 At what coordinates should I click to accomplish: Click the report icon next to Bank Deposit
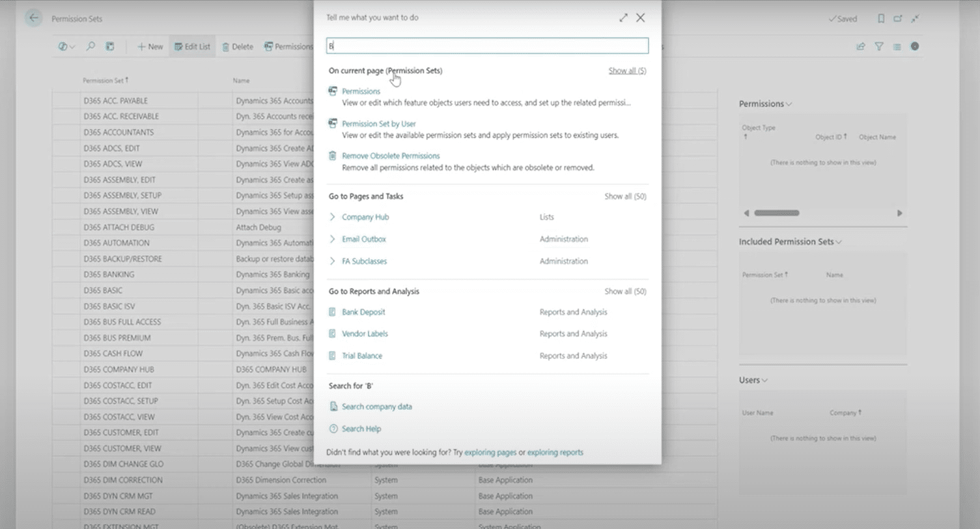coord(333,312)
